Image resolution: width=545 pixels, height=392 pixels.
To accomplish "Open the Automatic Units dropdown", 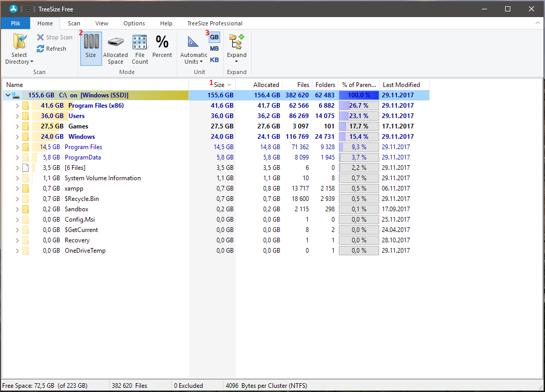I will point(193,49).
